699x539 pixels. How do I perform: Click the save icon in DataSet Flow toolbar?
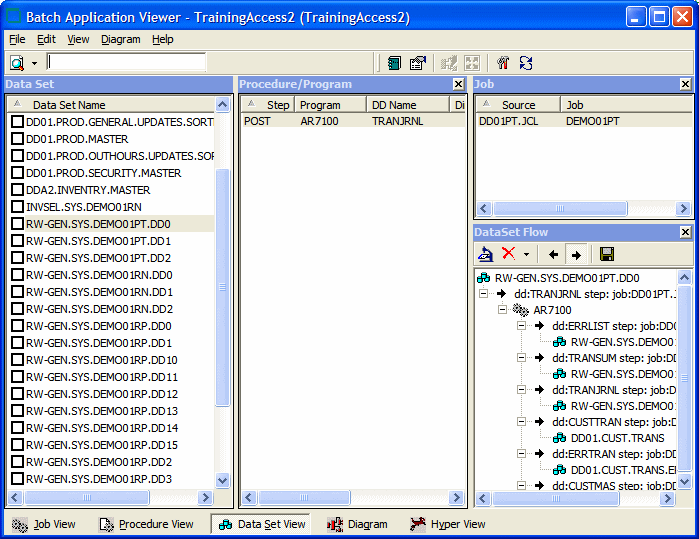point(606,255)
